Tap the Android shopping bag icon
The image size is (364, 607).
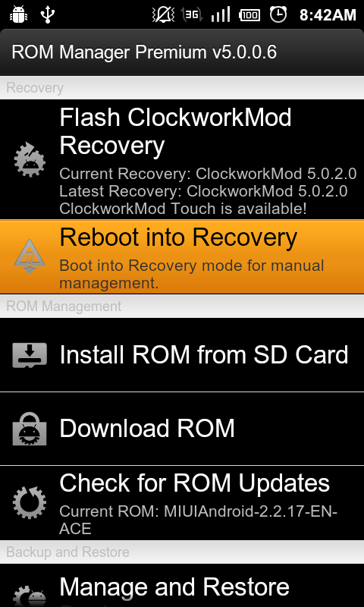[x=30, y=428]
